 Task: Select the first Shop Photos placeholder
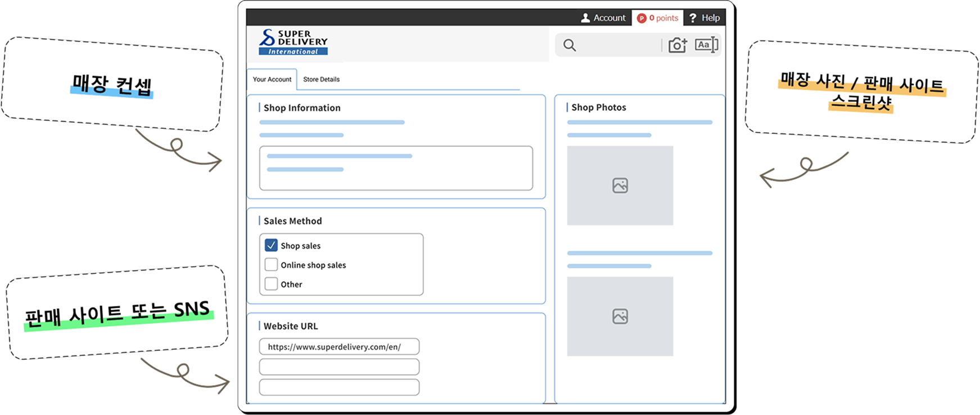point(620,186)
